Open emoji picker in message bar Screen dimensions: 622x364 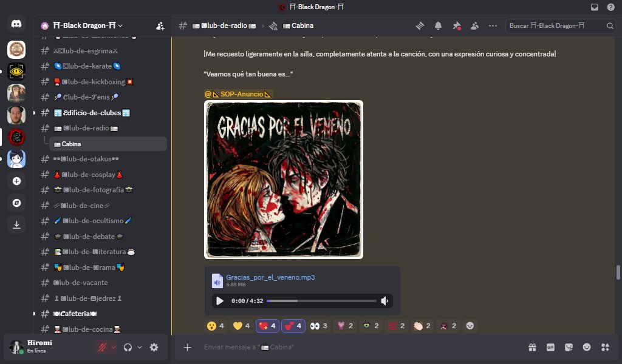coord(587,348)
